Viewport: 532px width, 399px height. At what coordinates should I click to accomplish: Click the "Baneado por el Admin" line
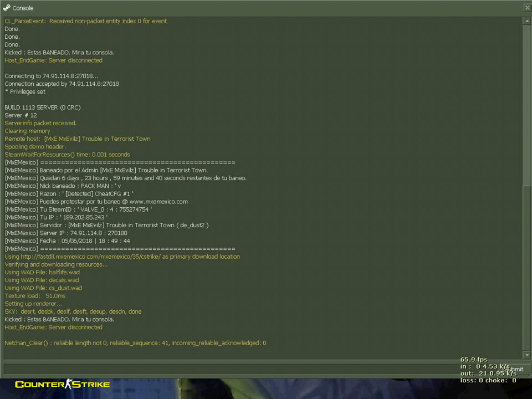coord(106,170)
